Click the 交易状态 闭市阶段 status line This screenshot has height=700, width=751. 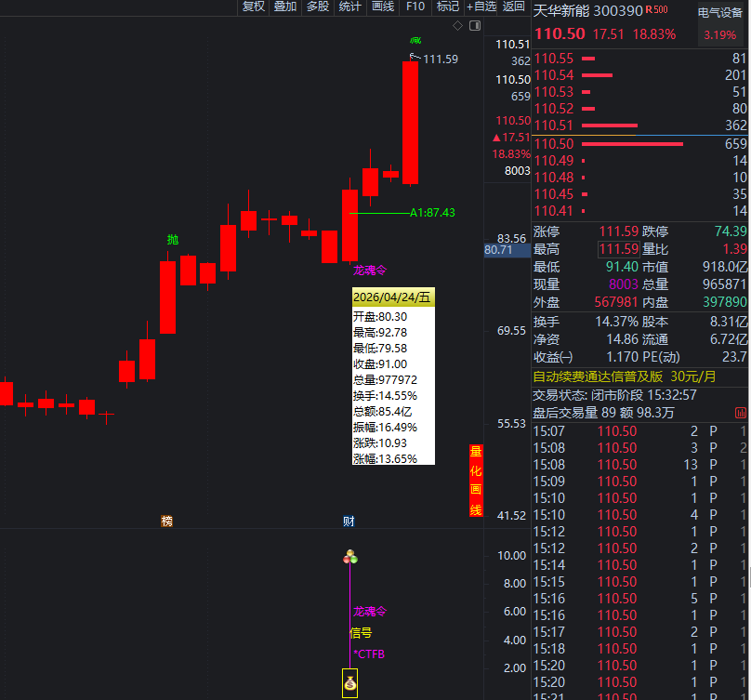coord(614,395)
